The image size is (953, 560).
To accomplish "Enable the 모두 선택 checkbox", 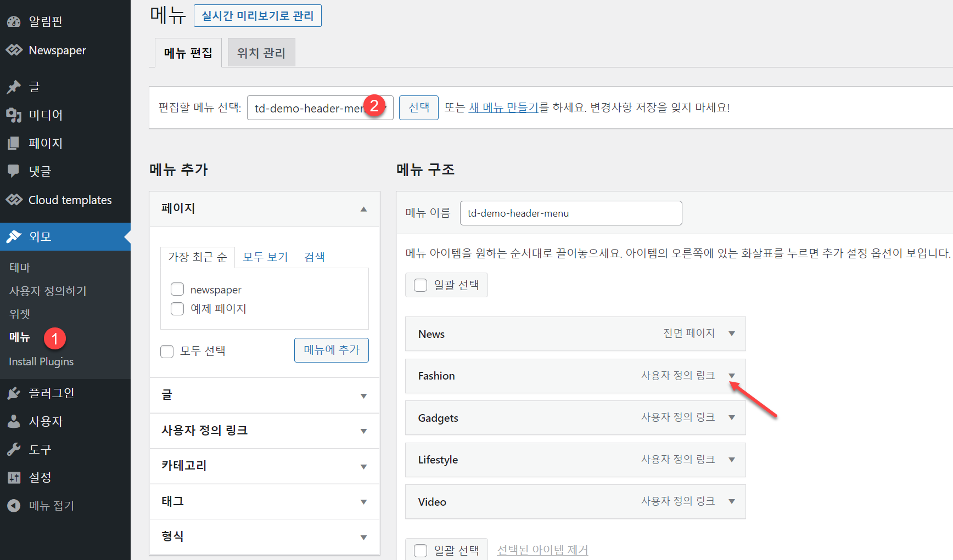I will click(167, 351).
